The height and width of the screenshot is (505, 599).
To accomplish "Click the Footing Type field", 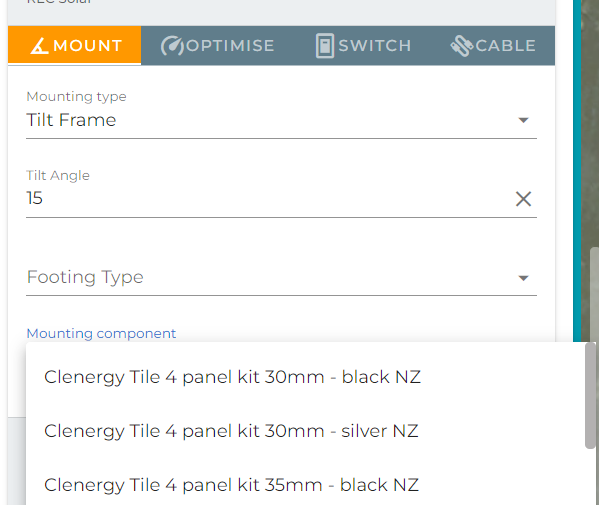I will [x=281, y=277].
